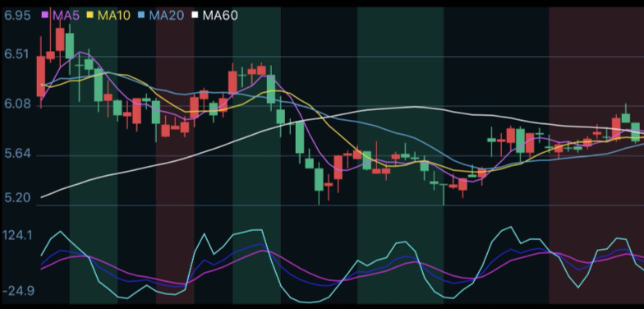
Task: Toggle the MA5 moving average label
Action: (66, 16)
